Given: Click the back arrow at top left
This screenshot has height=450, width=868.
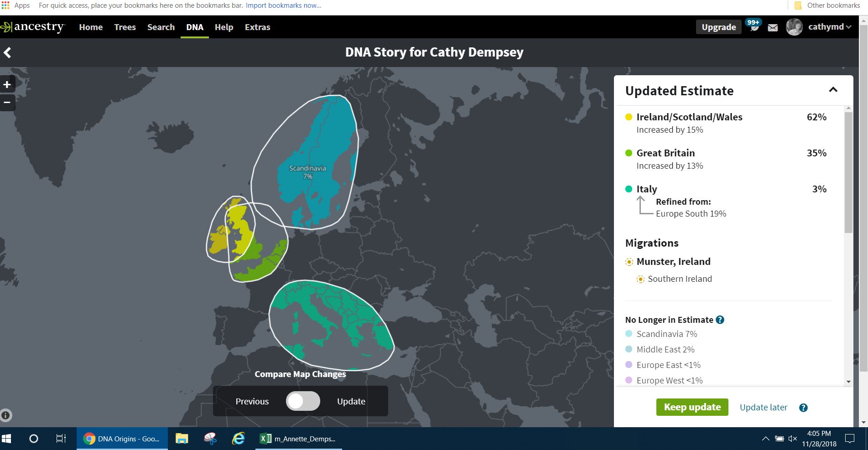Looking at the screenshot, I should (7, 52).
